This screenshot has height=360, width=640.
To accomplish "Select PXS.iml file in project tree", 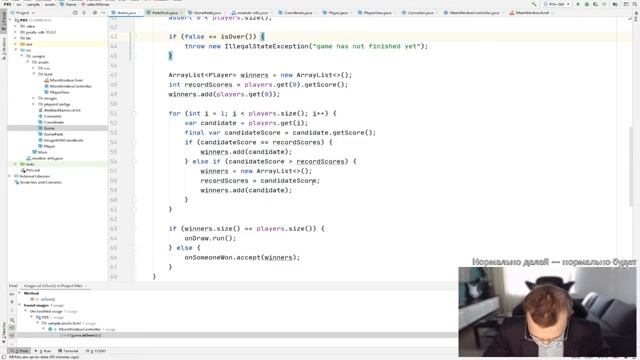I will click(x=31, y=170).
